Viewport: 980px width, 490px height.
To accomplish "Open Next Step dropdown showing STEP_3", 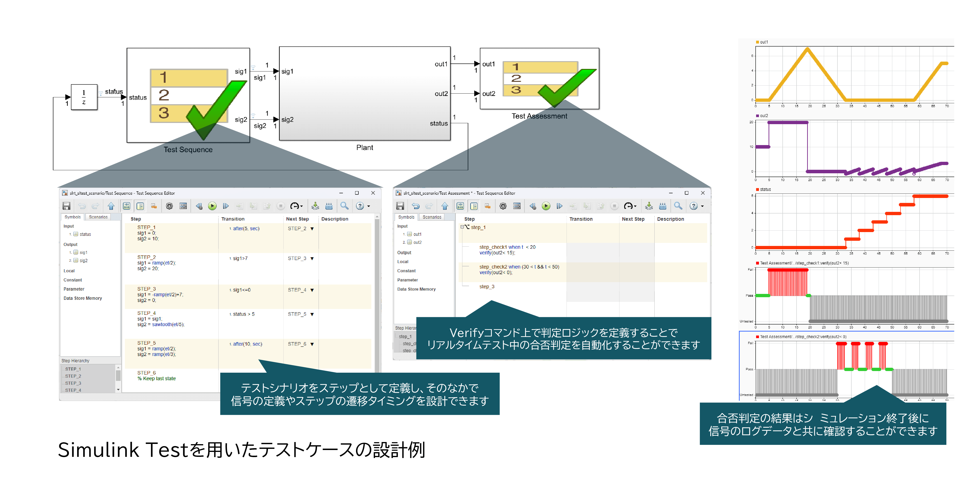I will (x=312, y=258).
